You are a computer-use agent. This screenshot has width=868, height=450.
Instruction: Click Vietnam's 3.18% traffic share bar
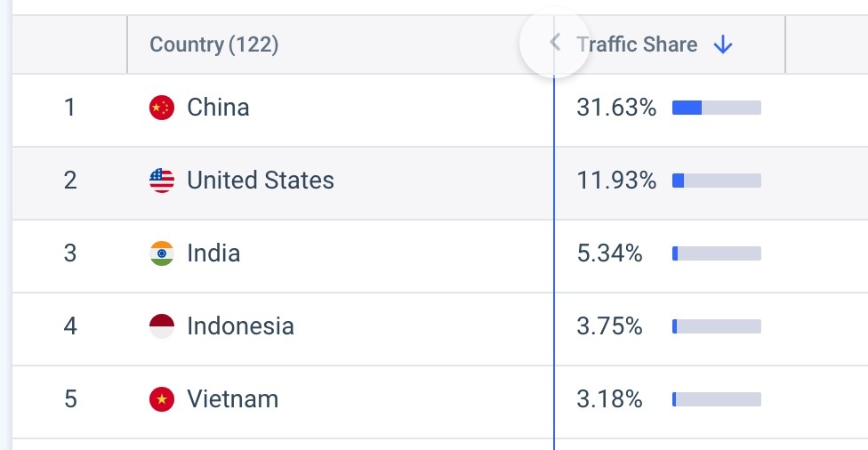[x=716, y=400]
